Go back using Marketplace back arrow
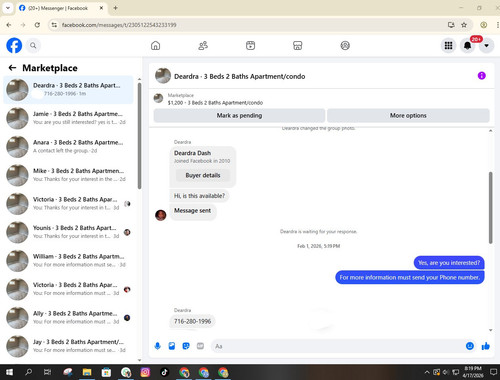This screenshot has height=380, width=500. (x=12, y=68)
